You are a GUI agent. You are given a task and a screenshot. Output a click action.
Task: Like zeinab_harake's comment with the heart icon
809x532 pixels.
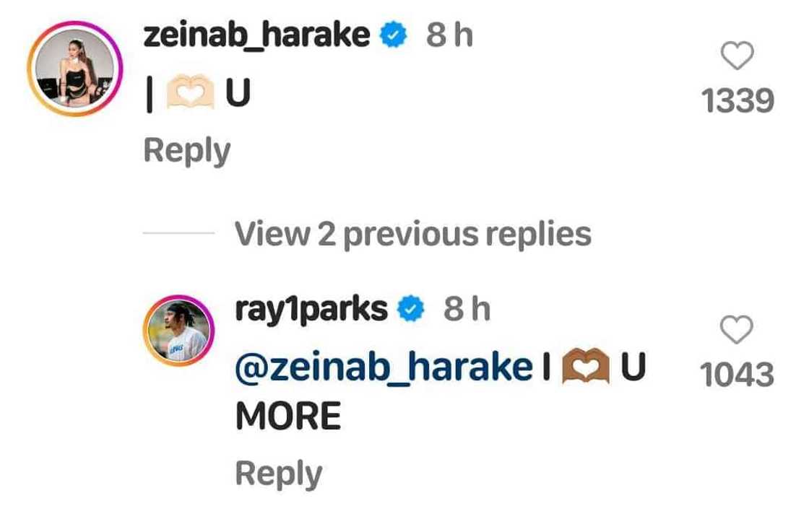(737, 56)
